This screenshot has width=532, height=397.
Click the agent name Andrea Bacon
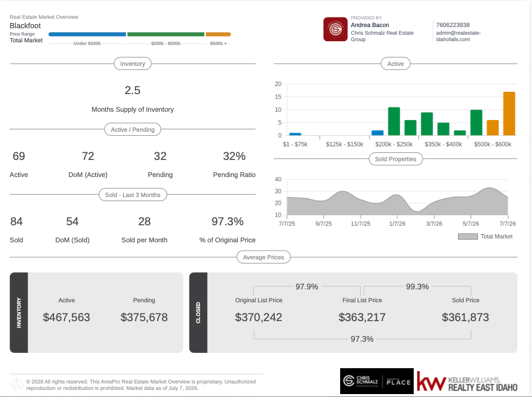pos(370,25)
